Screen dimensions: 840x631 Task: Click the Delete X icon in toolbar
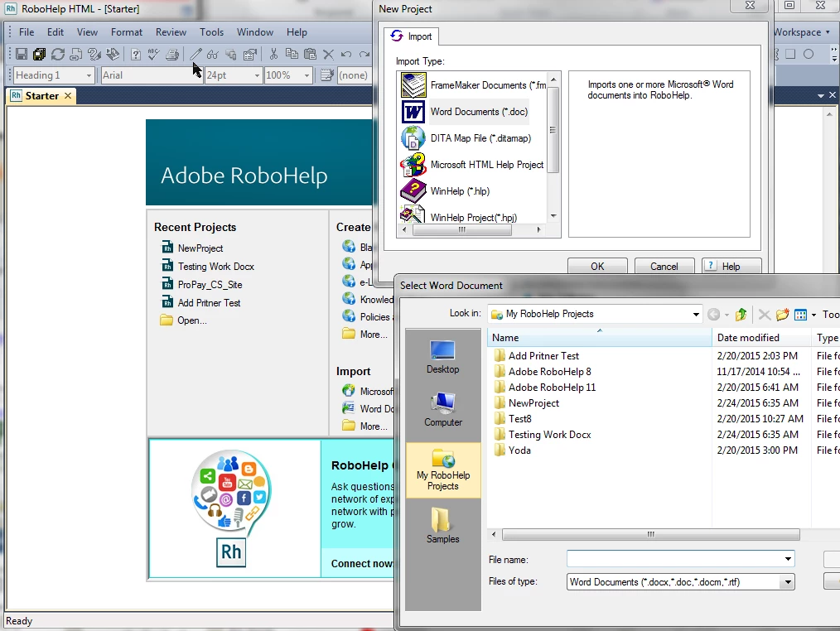(328, 54)
